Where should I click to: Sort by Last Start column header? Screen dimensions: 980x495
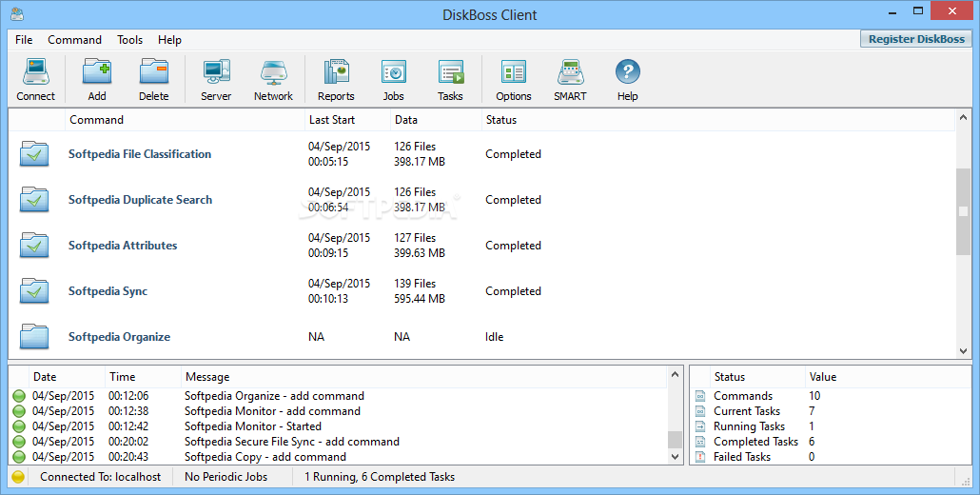point(347,120)
